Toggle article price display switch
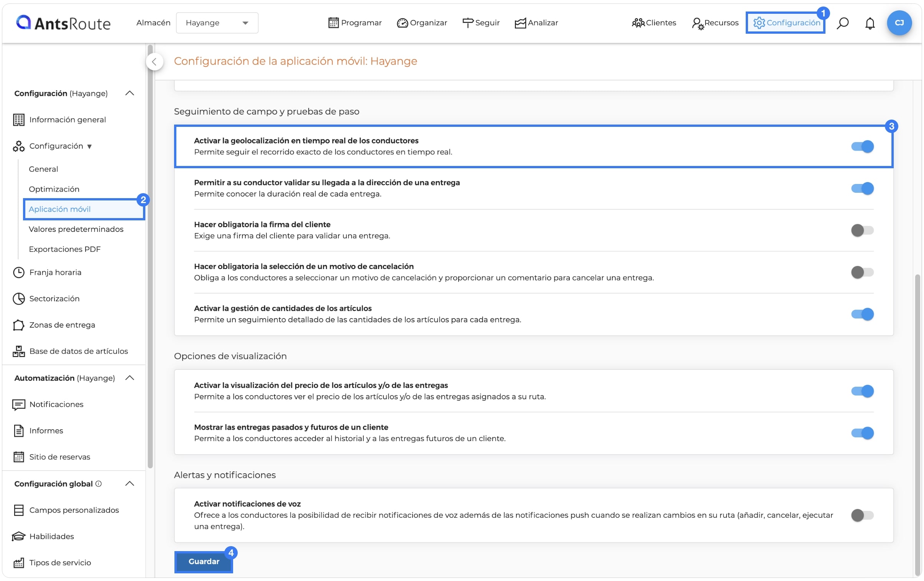 862,391
